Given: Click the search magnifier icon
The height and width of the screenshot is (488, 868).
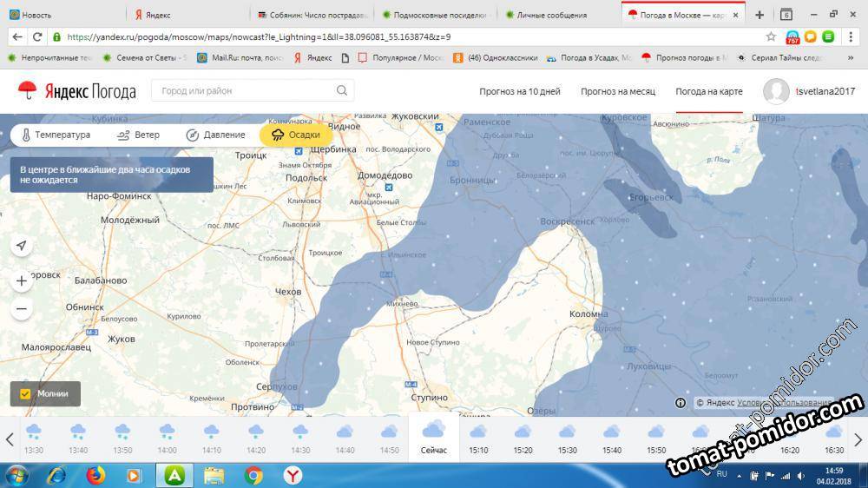Looking at the screenshot, I should (342, 90).
